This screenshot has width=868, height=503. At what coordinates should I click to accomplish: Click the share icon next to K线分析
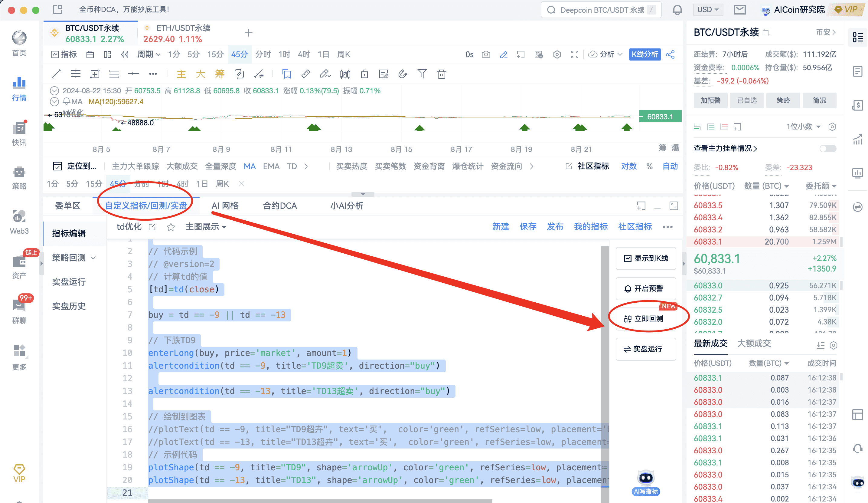[670, 54]
